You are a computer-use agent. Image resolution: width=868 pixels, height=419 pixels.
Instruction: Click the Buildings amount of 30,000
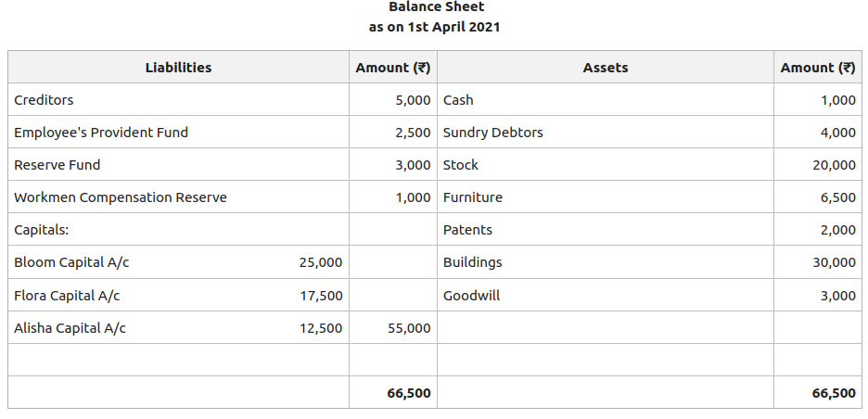pyautogui.click(x=834, y=262)
